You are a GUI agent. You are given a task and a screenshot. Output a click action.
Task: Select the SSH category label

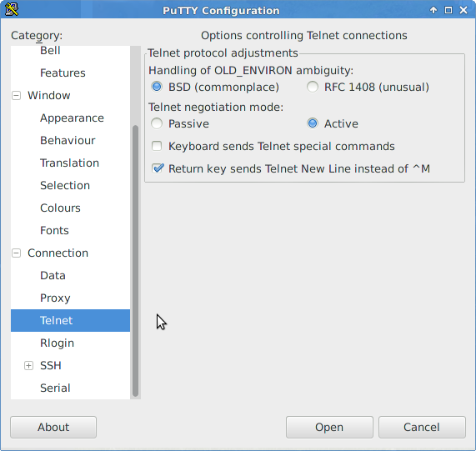click(51, 366)
